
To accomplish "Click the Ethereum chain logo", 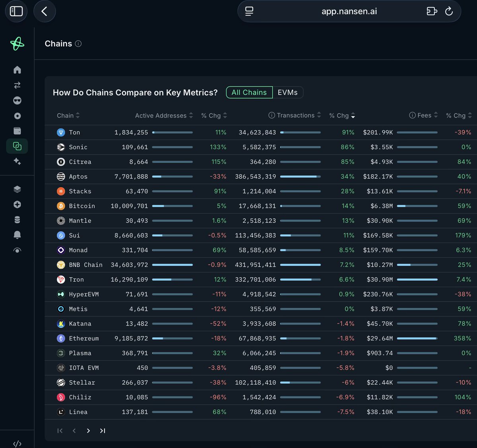I will coord(61,338).
